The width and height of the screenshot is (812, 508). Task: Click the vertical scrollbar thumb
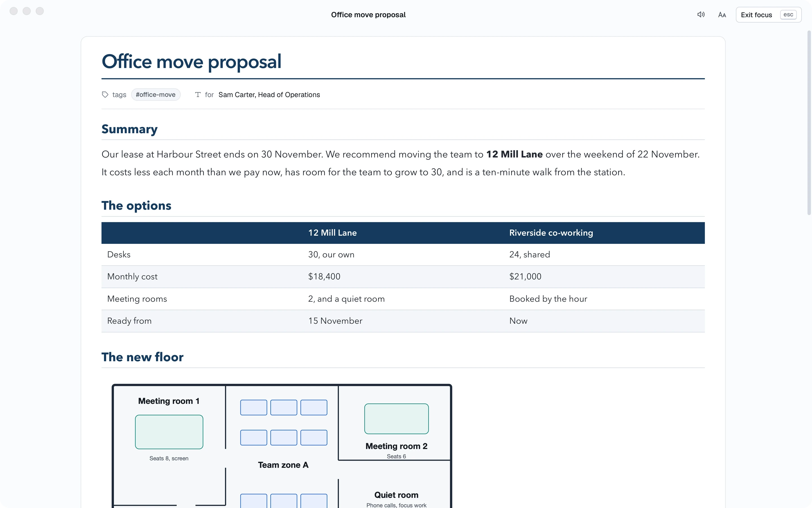click(809, 123)
